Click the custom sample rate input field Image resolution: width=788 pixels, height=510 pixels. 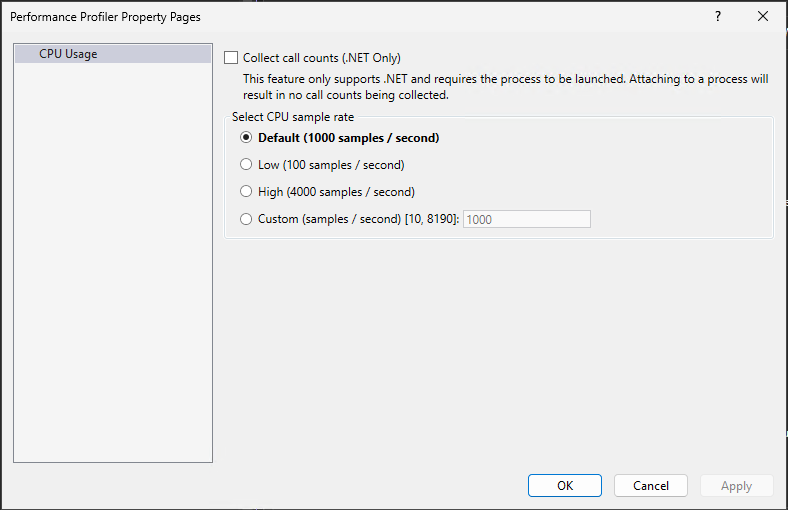[x=526, y=219]
